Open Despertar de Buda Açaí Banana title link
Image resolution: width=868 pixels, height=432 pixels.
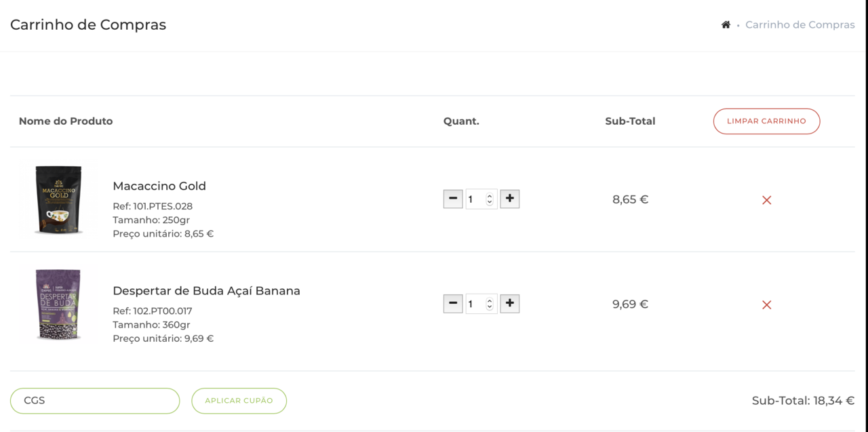tap(206, 291)
